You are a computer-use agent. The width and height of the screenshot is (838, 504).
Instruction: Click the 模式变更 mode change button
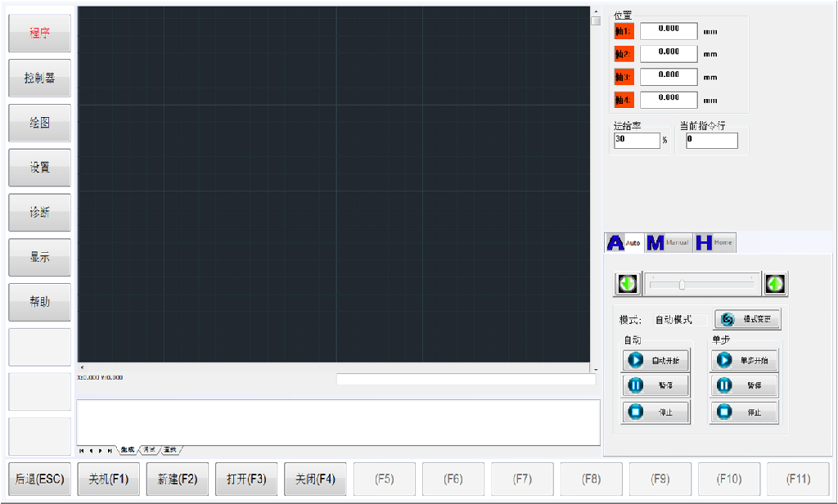click(748, 319)
